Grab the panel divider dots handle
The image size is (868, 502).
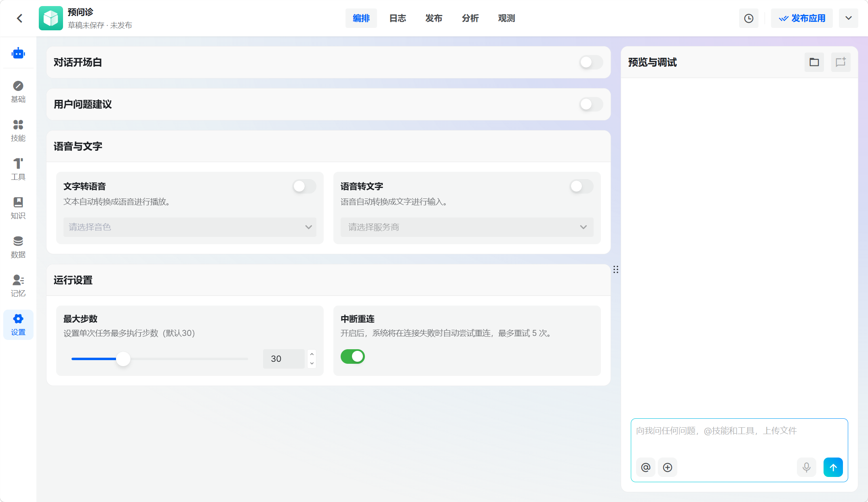point(616,270)
